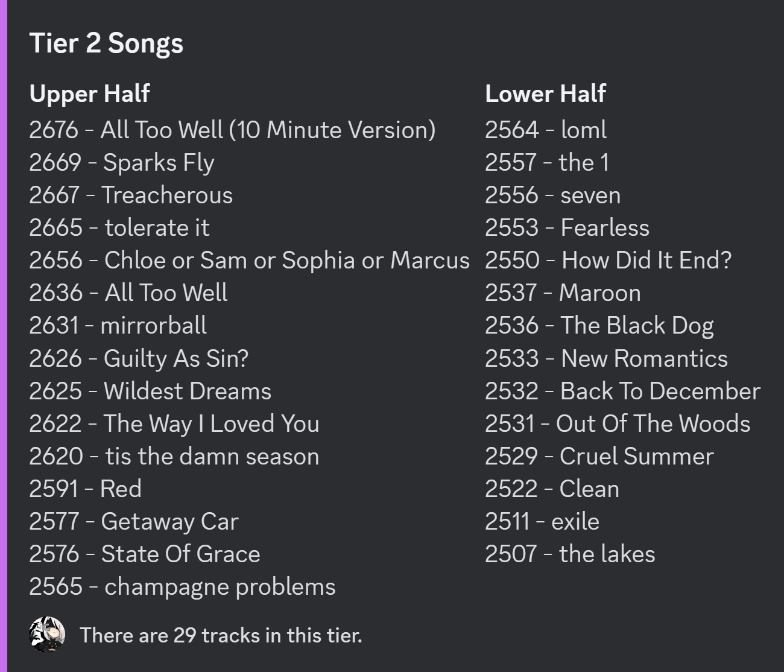Select the All Too Well (10 Minute Version) line
Viewport: 784px width, 672px height.
pyautogui.click(x=232, y=130)
